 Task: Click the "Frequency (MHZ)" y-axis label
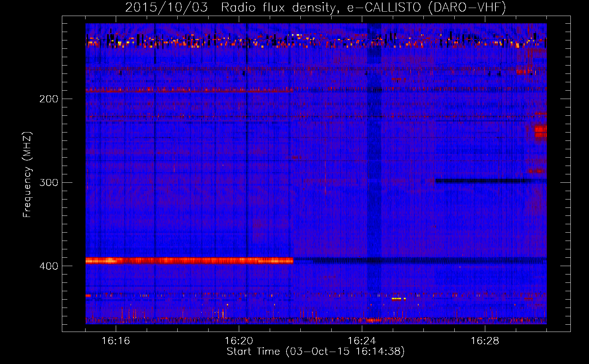click(x=27, y=175)
